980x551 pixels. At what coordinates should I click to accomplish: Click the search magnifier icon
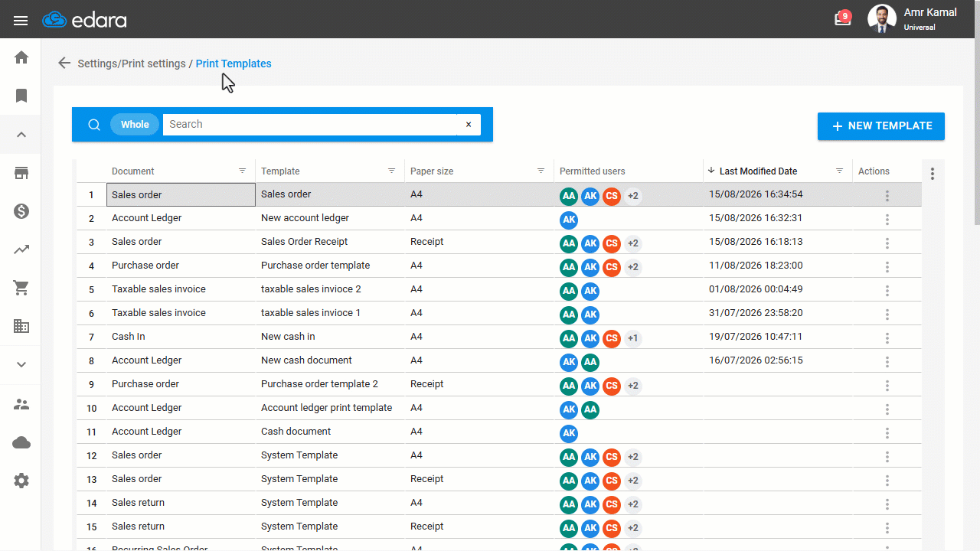click(x=94, y=125)
